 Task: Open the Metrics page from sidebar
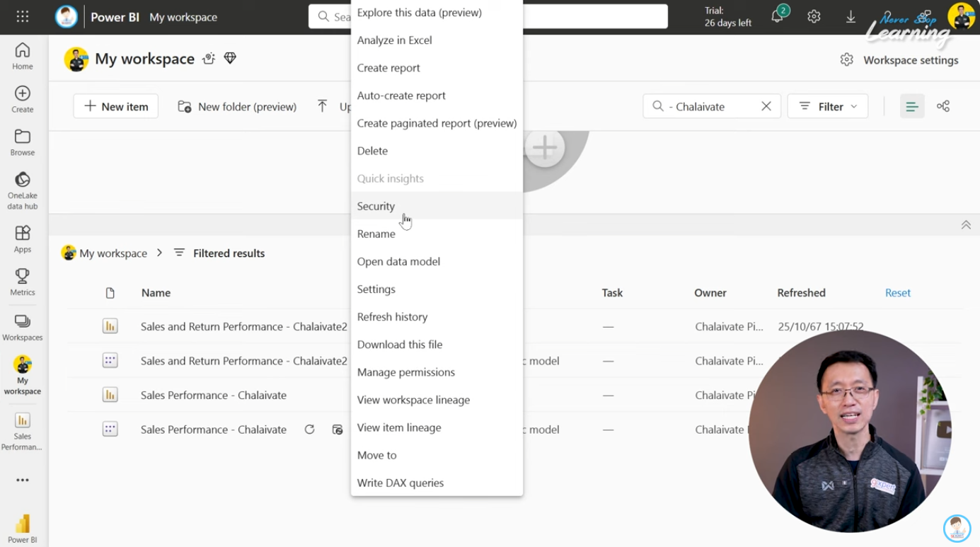pos(22,281)
